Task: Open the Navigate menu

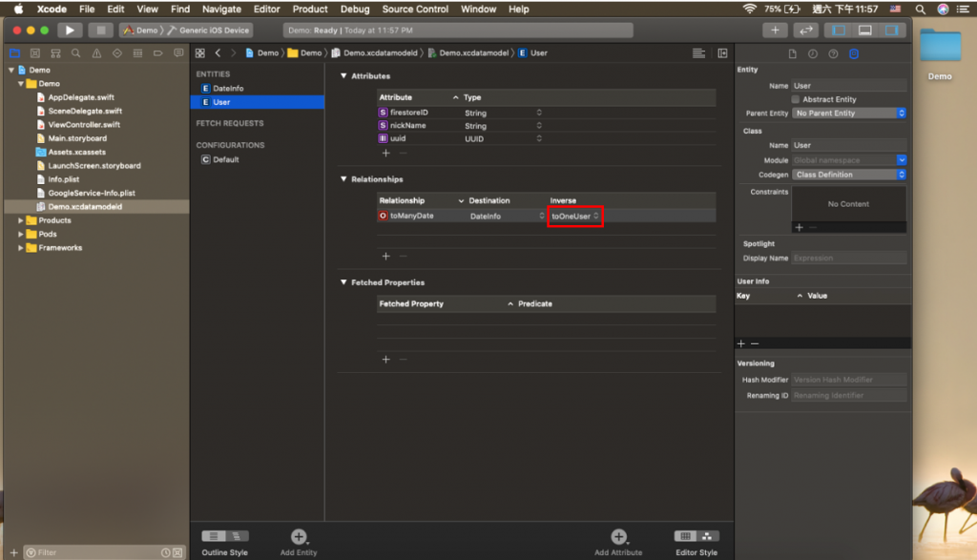Action: (x=221, y=9)
